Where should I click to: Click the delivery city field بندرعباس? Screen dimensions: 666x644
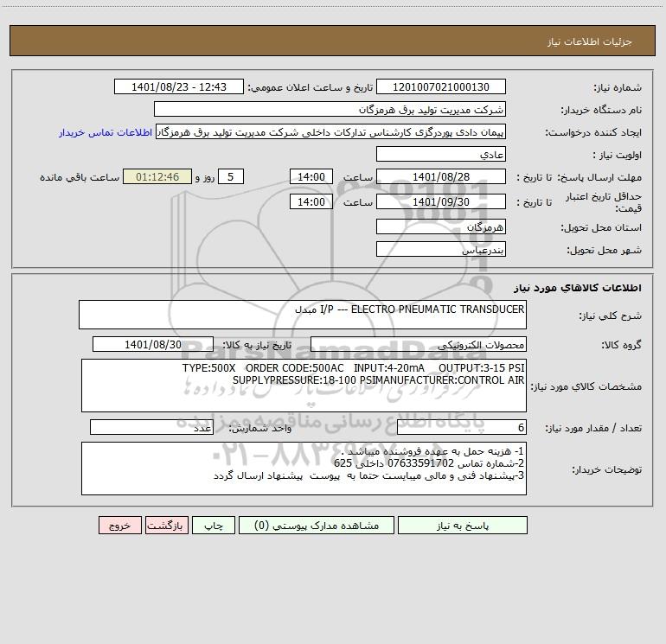click(x=441, y=250)
